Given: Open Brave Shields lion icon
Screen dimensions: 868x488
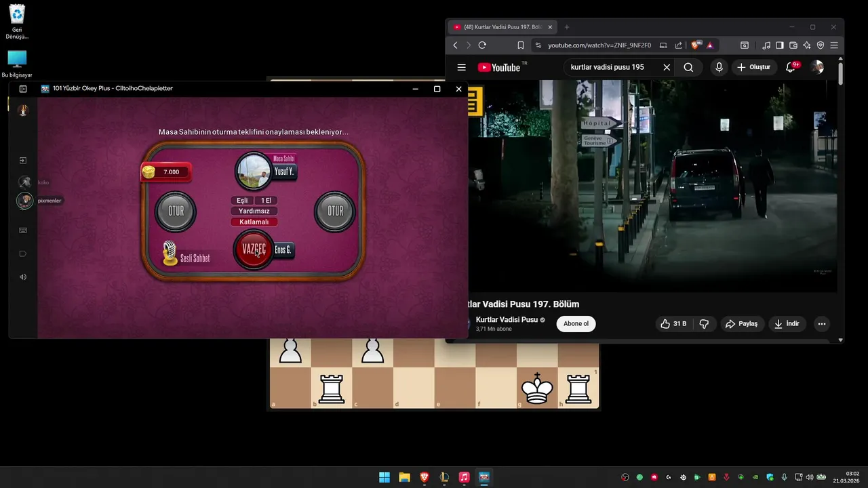Looking at the screenshot, I should click(696, 45).
